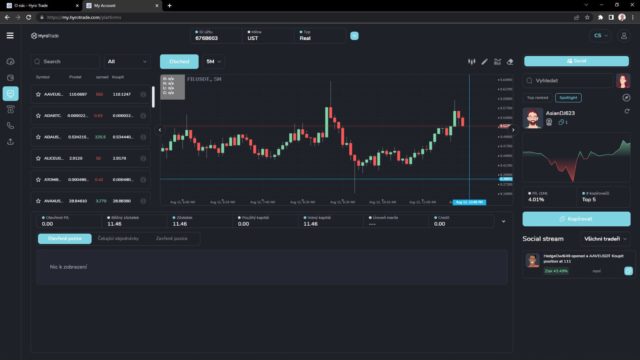Image resolution: width=640 pixels, height=360 pixels.
Task: Open the Všichni tradeři dropdown
Action: [605, 239]
